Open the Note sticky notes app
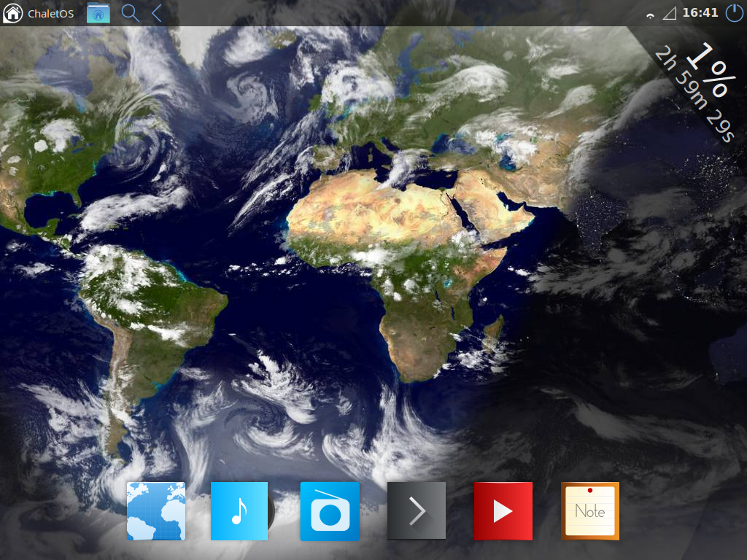 point(589,511)
